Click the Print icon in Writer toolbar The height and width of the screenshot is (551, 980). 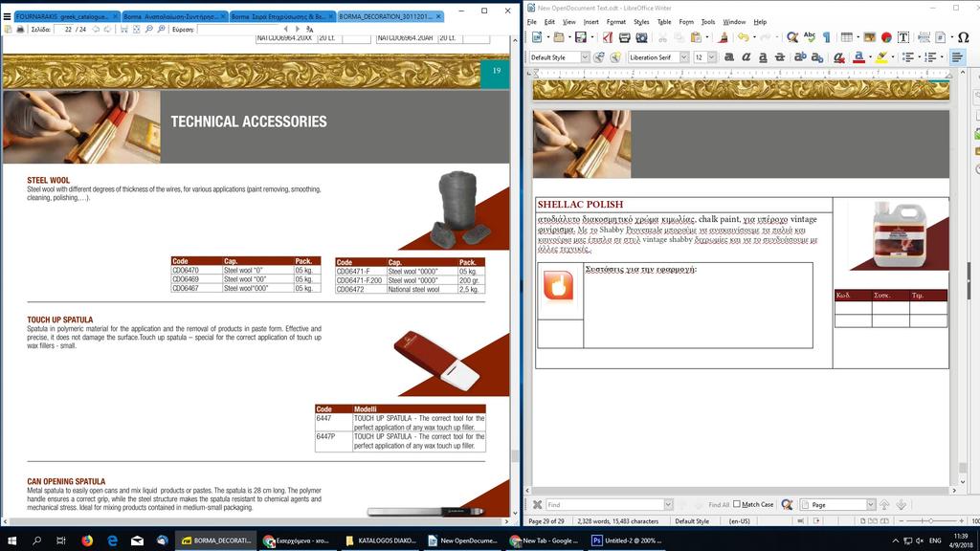(624, 37)
